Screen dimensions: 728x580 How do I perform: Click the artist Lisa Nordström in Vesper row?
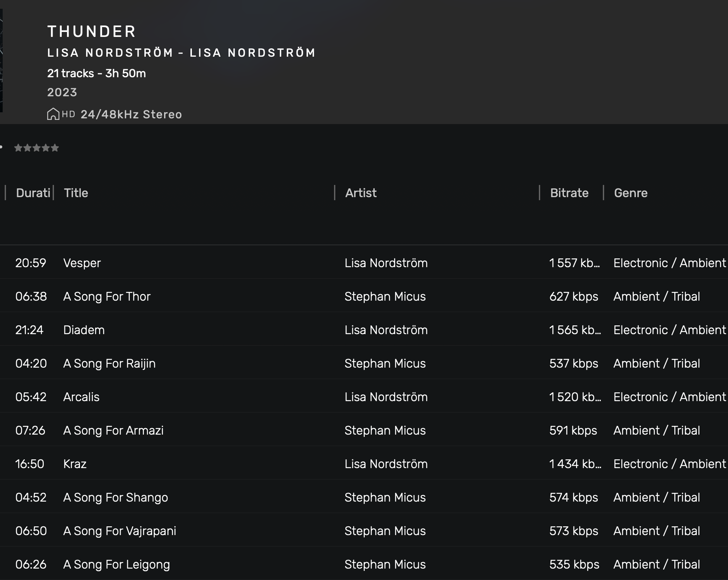pyautogui.click(x=386, y=263)
